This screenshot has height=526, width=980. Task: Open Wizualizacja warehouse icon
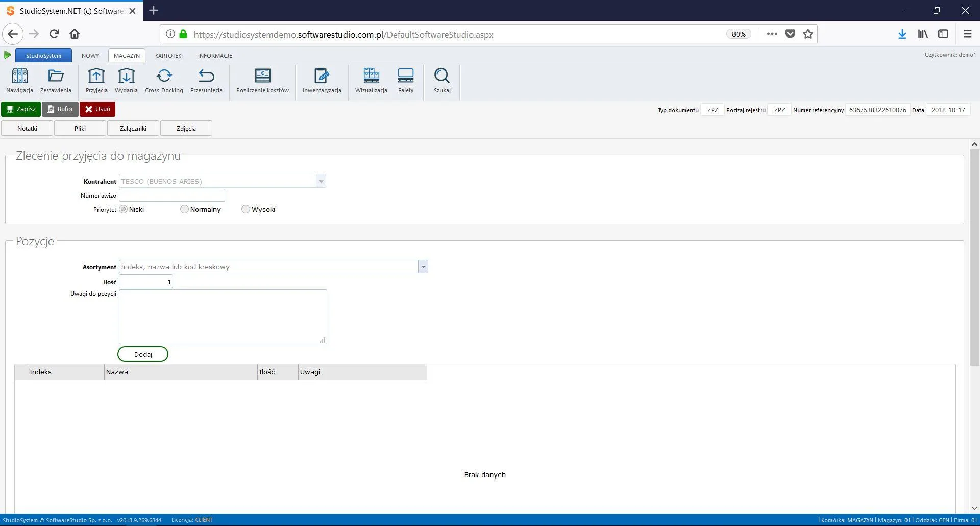coord(371,81)
